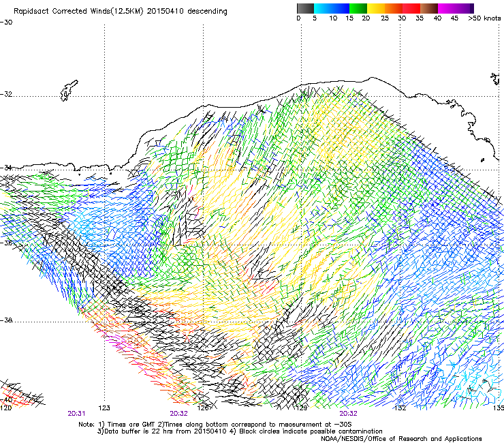Click the 'Rapidscat Corrected Winds(12.5KM)' title text
Screen dimensions: 504x443
[78, 12]
